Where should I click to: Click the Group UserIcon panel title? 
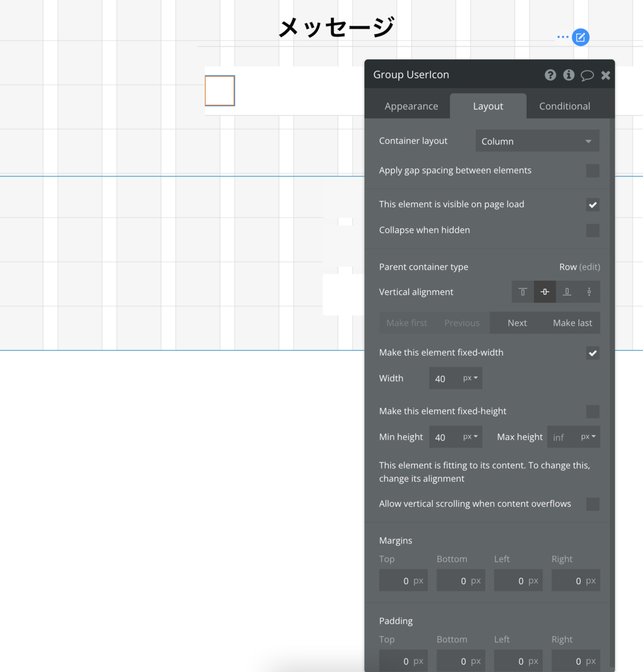coord(411,75)
